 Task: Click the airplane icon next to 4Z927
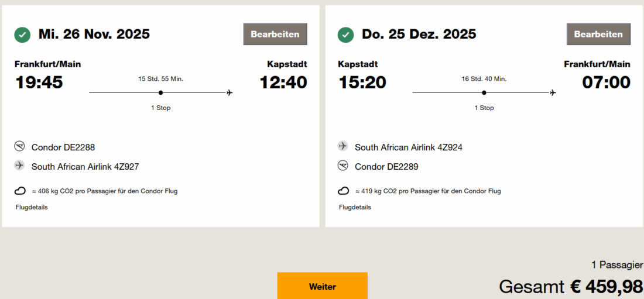20,166
